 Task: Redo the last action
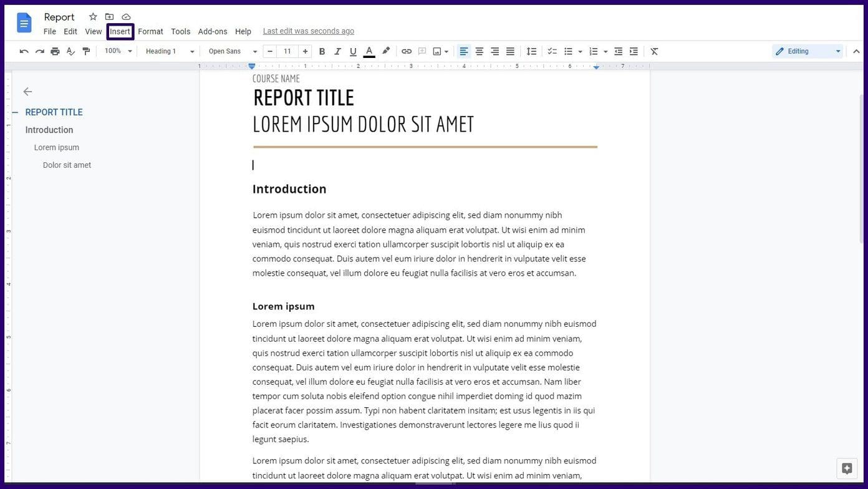click(x=39, y=51)
